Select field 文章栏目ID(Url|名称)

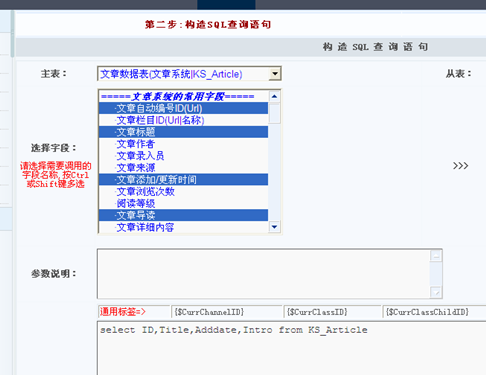(x=183, y=120)
